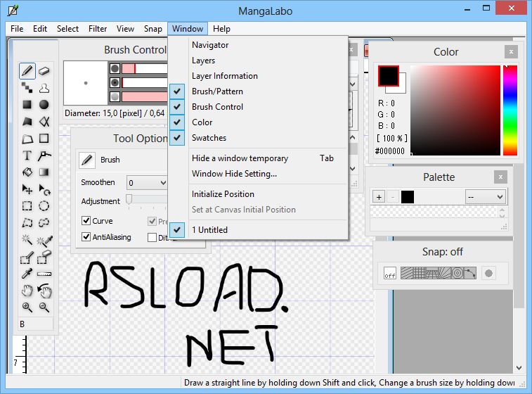Choose Layer Information from Window menu
Viewport: 532px width, 394px height.
coord(258,76)
